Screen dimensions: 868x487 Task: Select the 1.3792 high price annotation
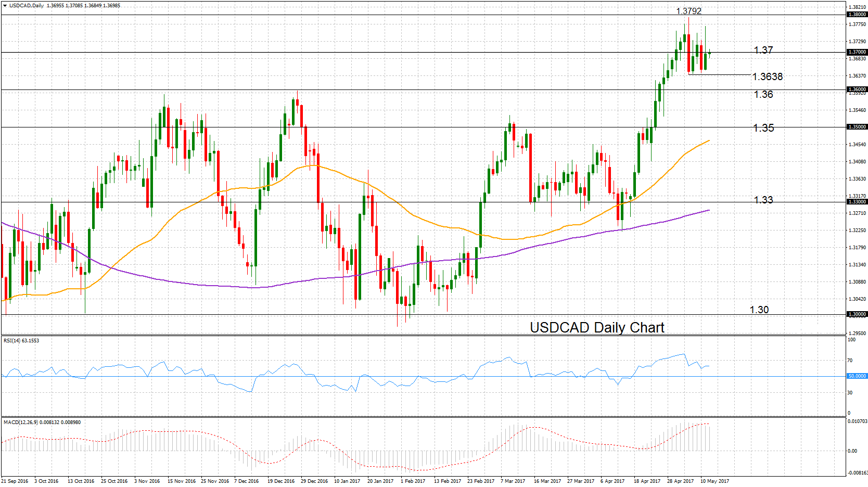688,11
